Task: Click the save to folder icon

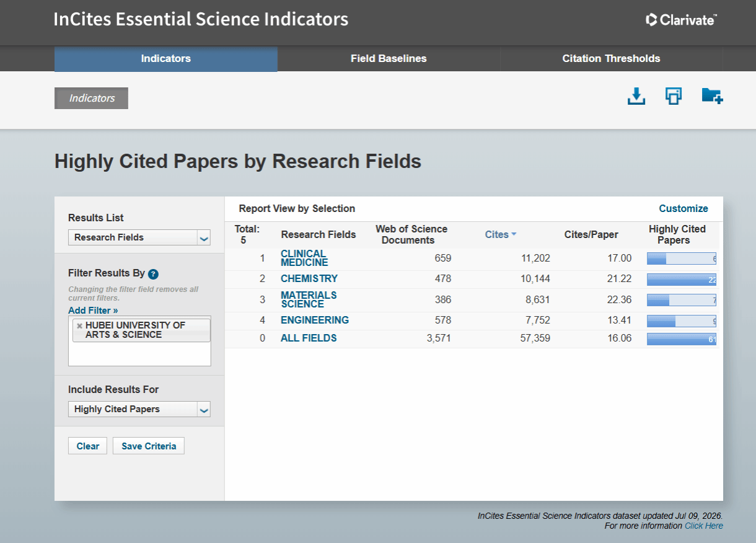Action: pyautogui.click(x=712, y=96)
